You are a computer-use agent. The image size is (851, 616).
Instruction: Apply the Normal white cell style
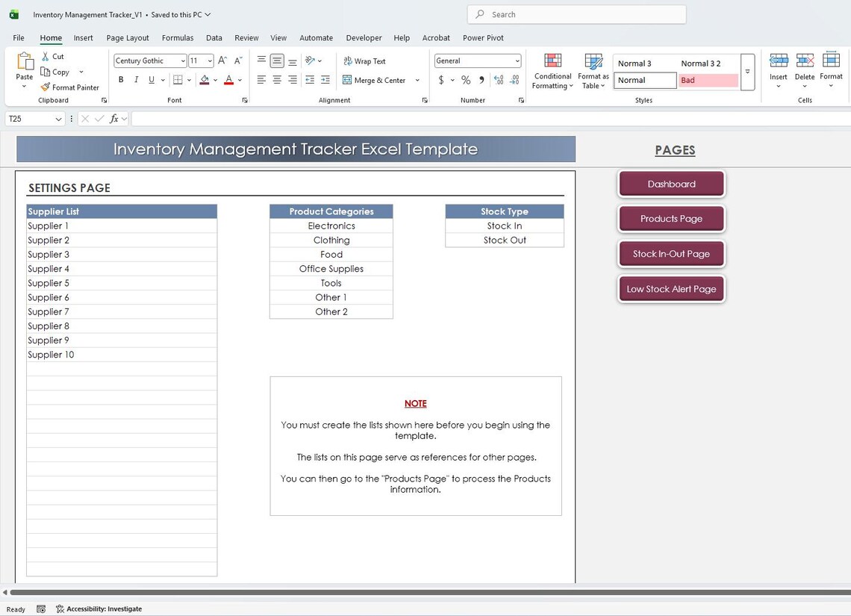pos(645,81)
